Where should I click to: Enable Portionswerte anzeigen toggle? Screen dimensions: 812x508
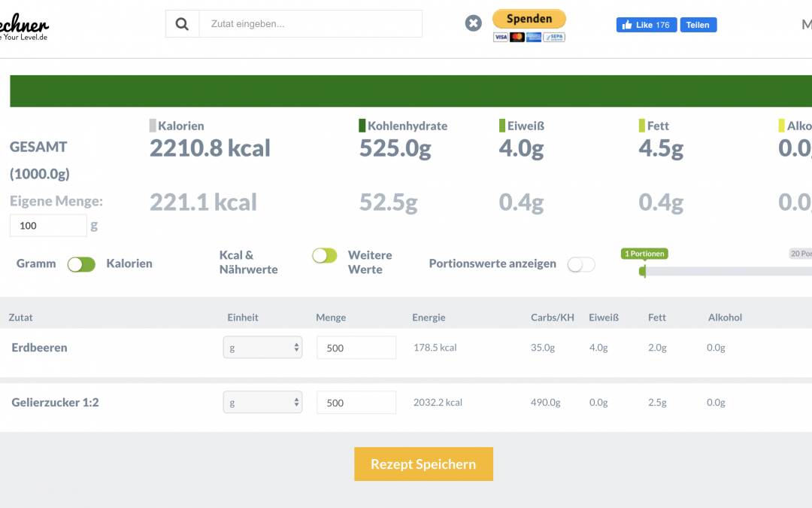tap(581, 264)
